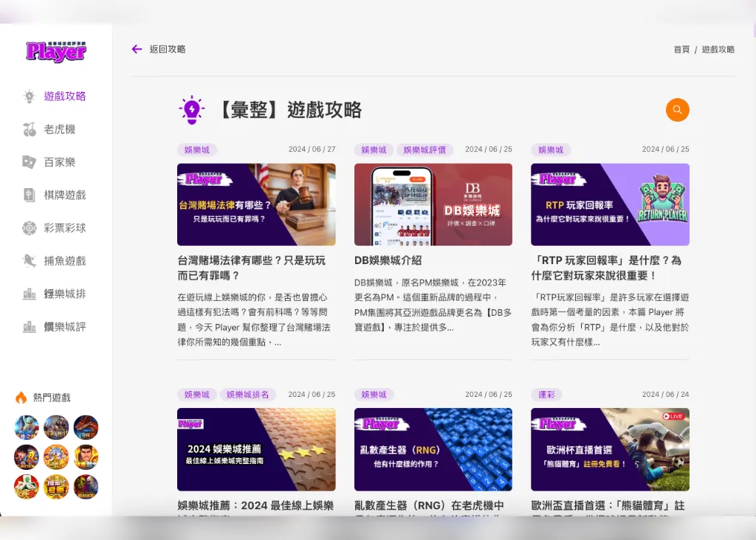Click the back arrow beside 返回攻略

click(137, 49)
